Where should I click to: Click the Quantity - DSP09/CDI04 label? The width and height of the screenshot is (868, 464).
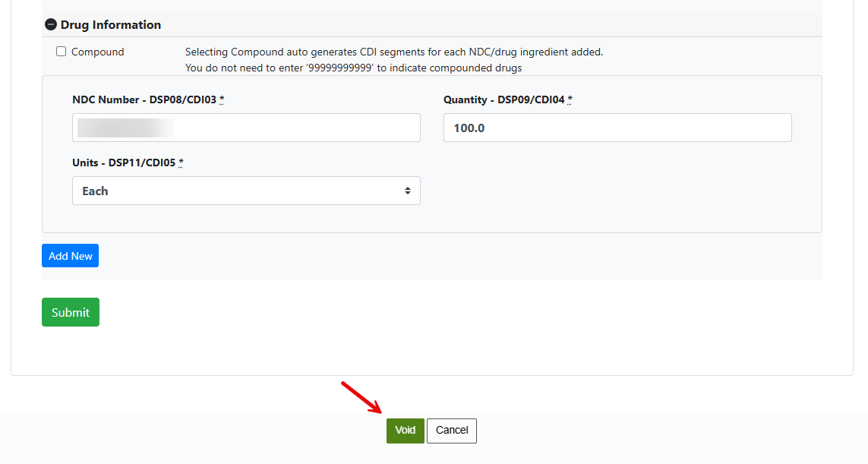click(x=503, y=99)
